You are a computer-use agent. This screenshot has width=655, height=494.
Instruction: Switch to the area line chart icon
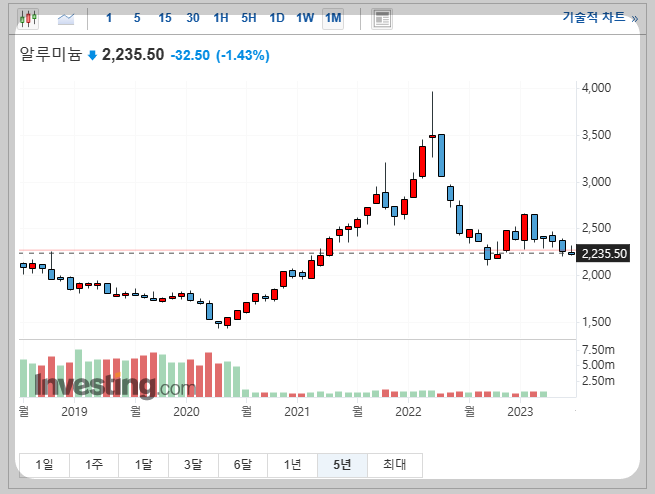[x=66, y=18]
